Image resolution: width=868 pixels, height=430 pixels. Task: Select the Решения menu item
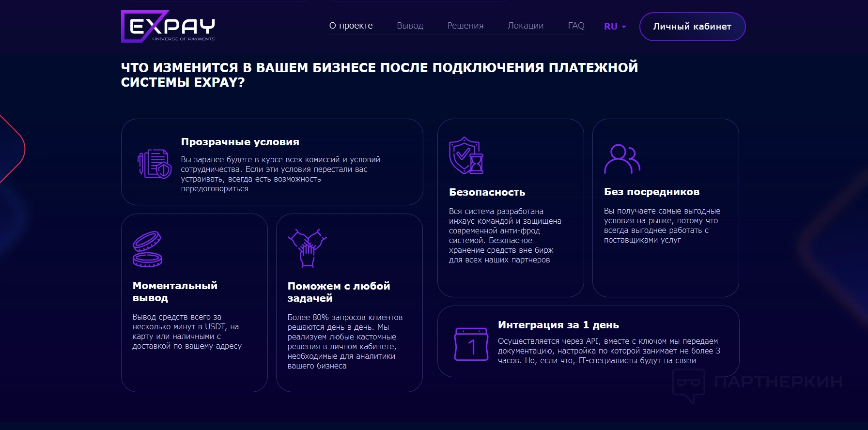[465, 26]
